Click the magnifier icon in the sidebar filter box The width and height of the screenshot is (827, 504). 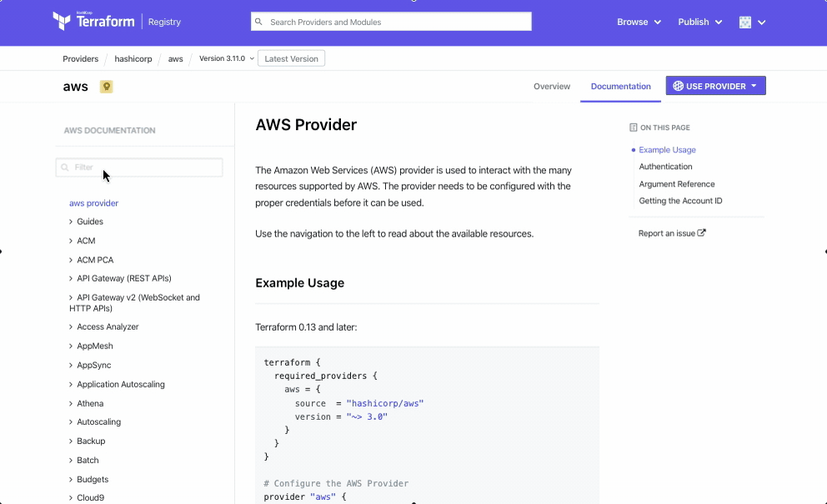[65, 167]
